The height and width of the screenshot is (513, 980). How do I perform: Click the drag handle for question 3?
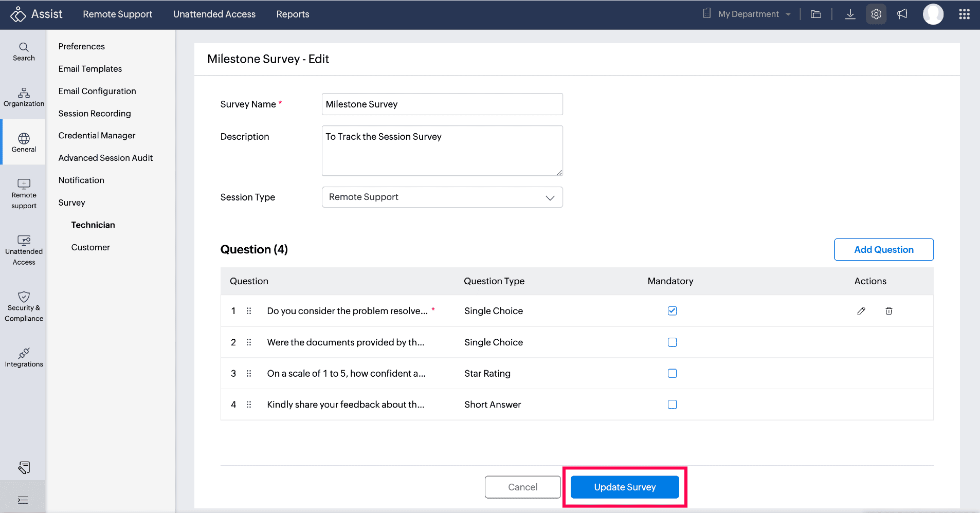tap(249, 374)
